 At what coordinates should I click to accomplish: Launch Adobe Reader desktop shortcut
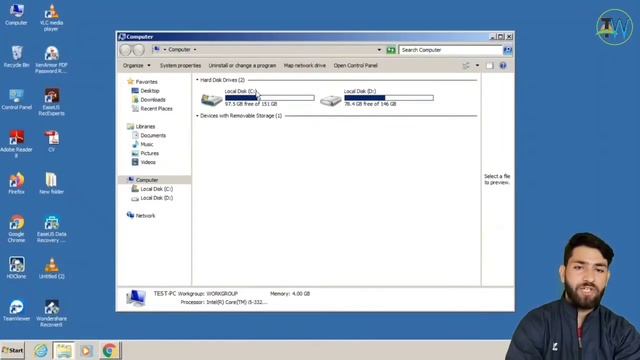pyautogui.click(x=16, y=144)
